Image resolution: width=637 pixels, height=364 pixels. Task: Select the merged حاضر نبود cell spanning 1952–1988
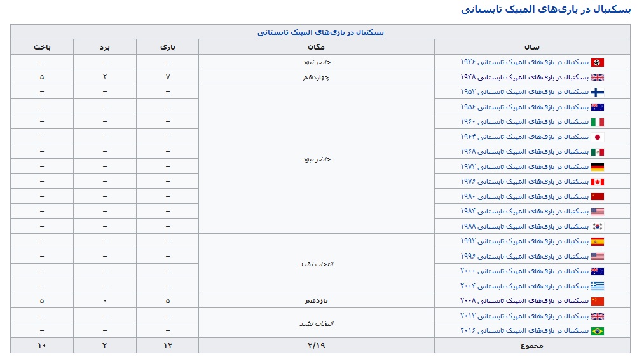point(317,159)
